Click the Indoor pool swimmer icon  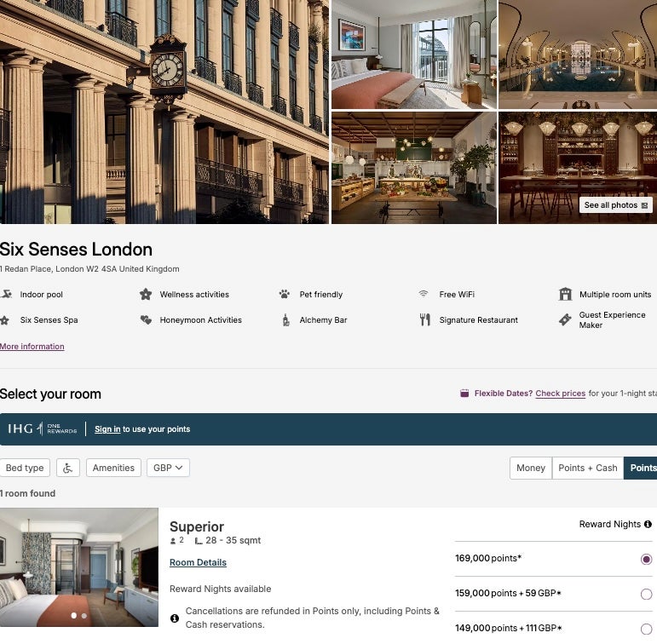[x=6, y=295]
